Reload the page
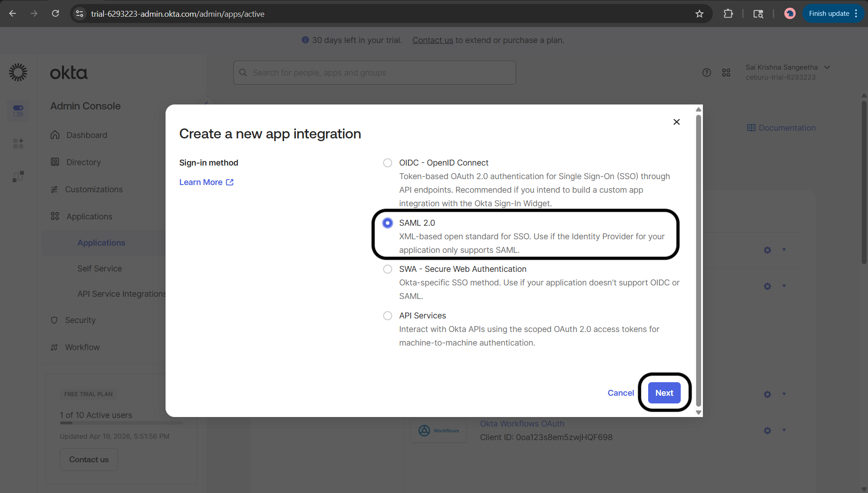 coord(55,14)
